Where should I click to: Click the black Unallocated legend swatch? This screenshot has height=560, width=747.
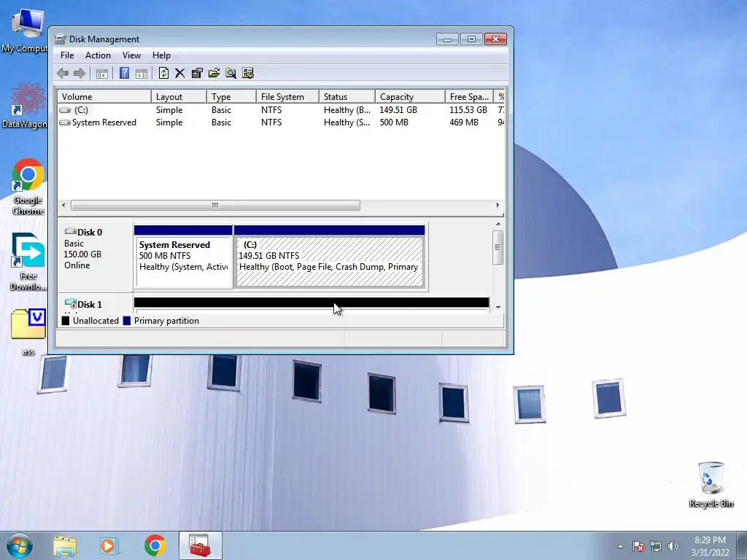click(66, 321)
